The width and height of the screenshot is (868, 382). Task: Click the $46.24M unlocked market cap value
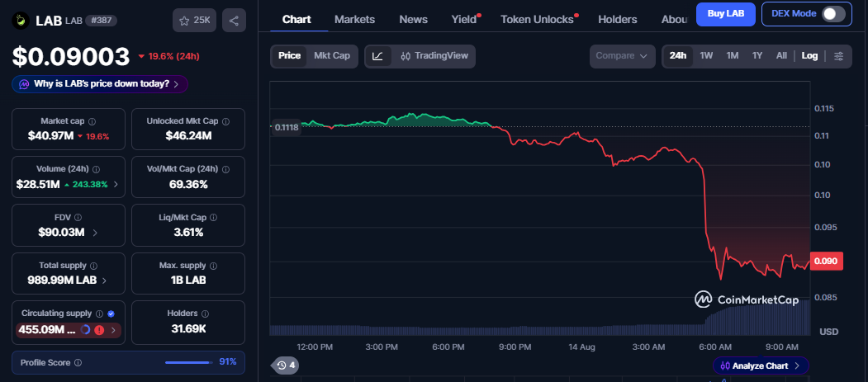click(188, 136)
